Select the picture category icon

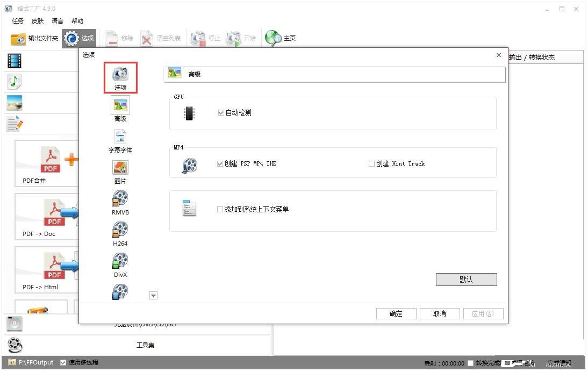[x=15, y=103]
